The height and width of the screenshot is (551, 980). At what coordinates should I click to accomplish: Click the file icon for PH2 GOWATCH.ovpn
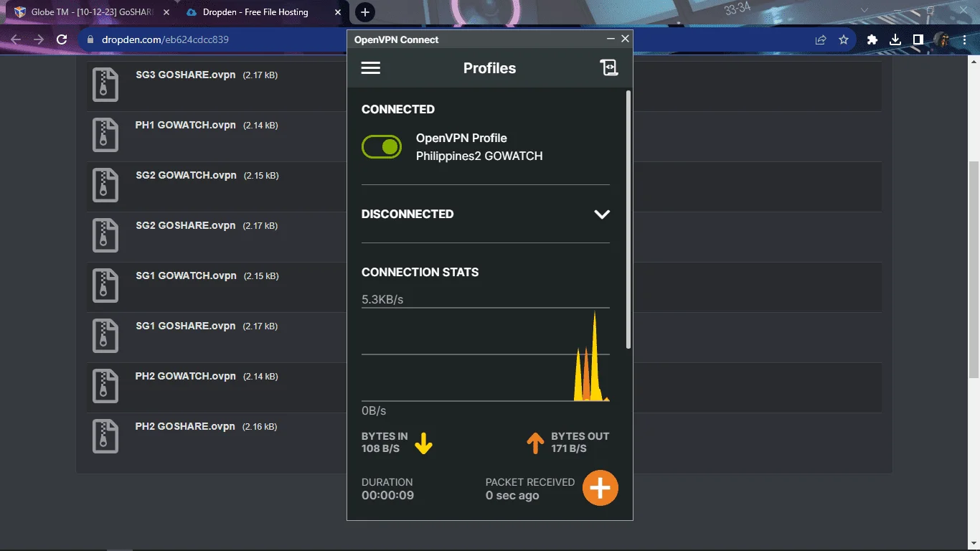[105, 387]
